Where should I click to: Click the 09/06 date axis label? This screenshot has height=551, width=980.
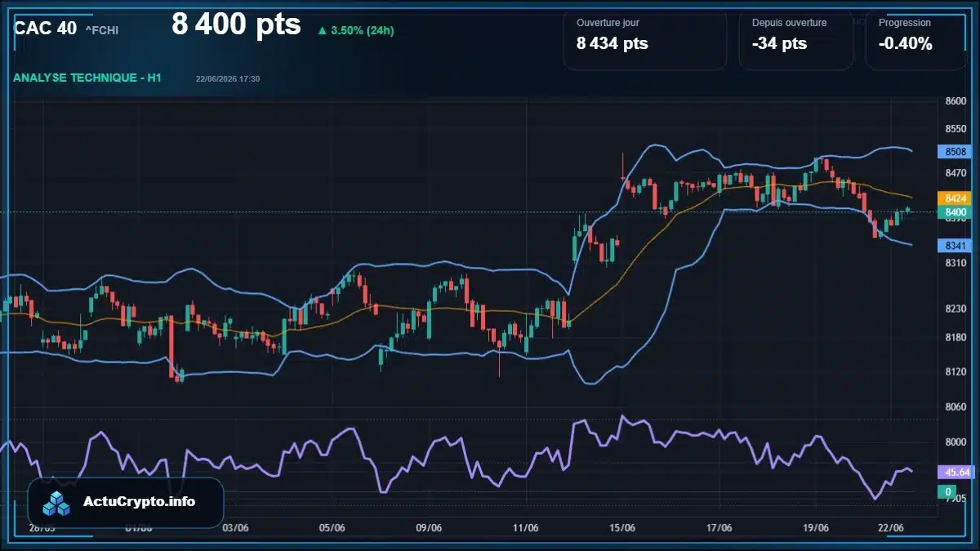[x=429, y=528]
